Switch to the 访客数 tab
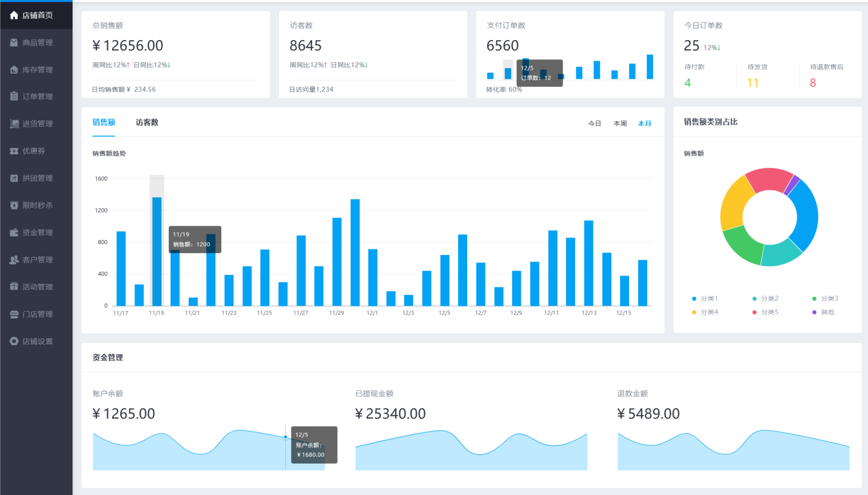The height and width of the screenshot is (495, 868). pyautogui.click(x=147, y=122)
